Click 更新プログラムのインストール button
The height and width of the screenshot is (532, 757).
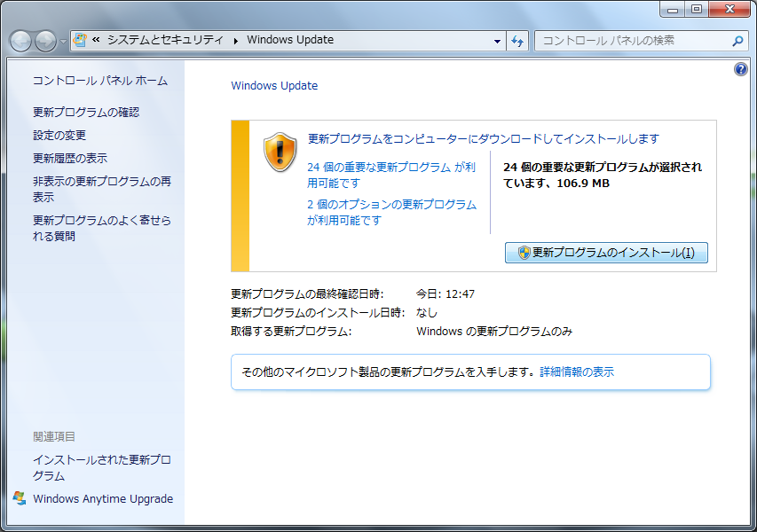point(606,253)
